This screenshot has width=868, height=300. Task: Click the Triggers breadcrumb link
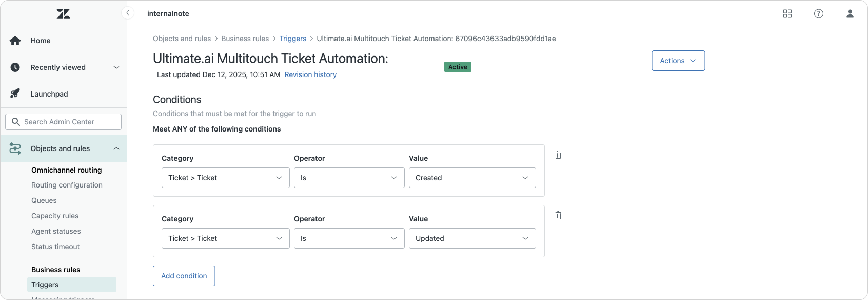click(292, 39)
